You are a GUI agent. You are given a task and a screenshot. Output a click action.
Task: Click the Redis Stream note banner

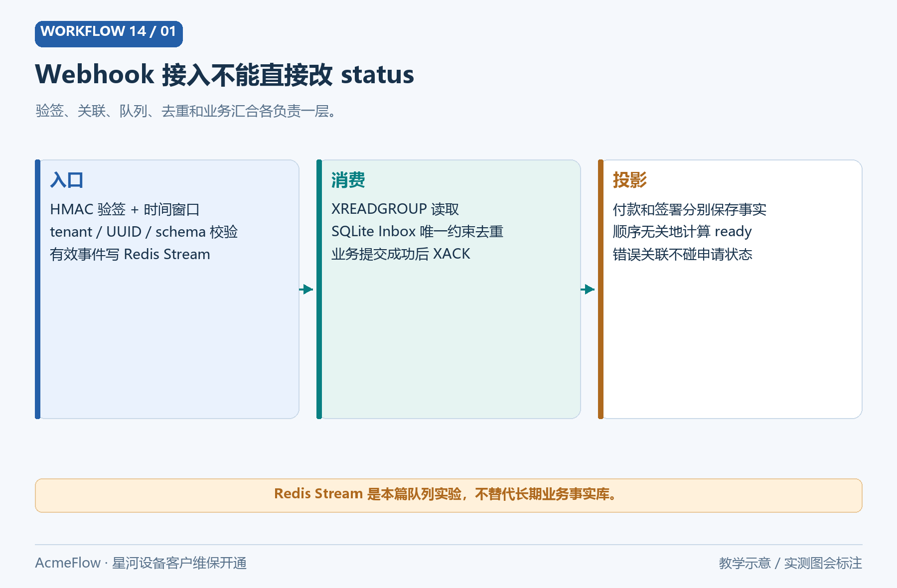click(448, 495)
